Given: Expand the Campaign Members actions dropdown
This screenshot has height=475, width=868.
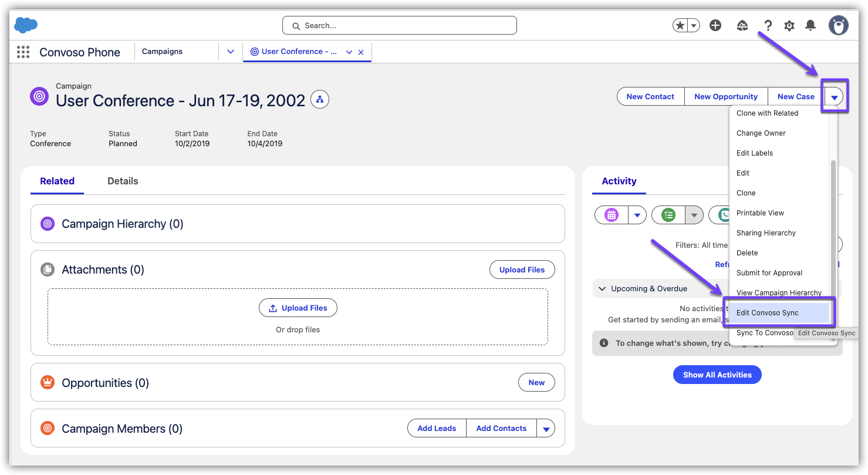Looking at the screenshot, I should pyautogui.click(x=546, y=429).
